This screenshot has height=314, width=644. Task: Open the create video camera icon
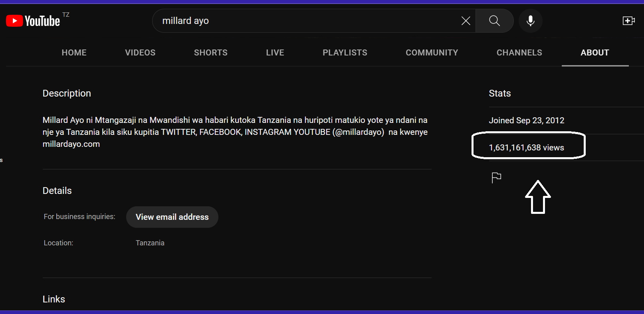pyautogui.click(x=628, y=21)
